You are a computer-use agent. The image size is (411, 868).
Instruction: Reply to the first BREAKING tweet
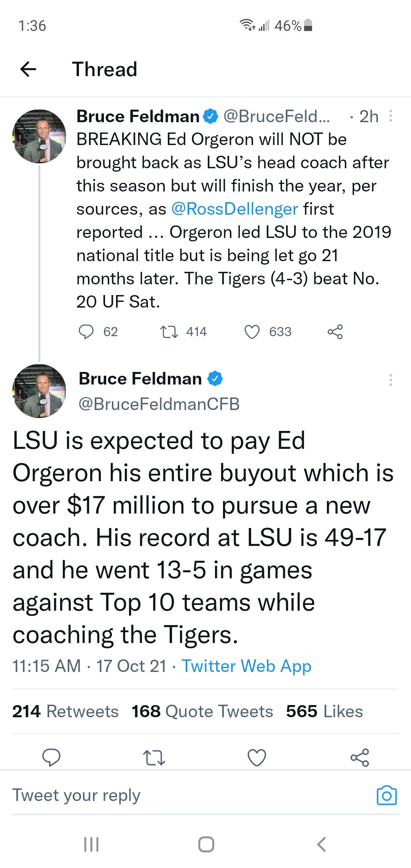(86, 332)
